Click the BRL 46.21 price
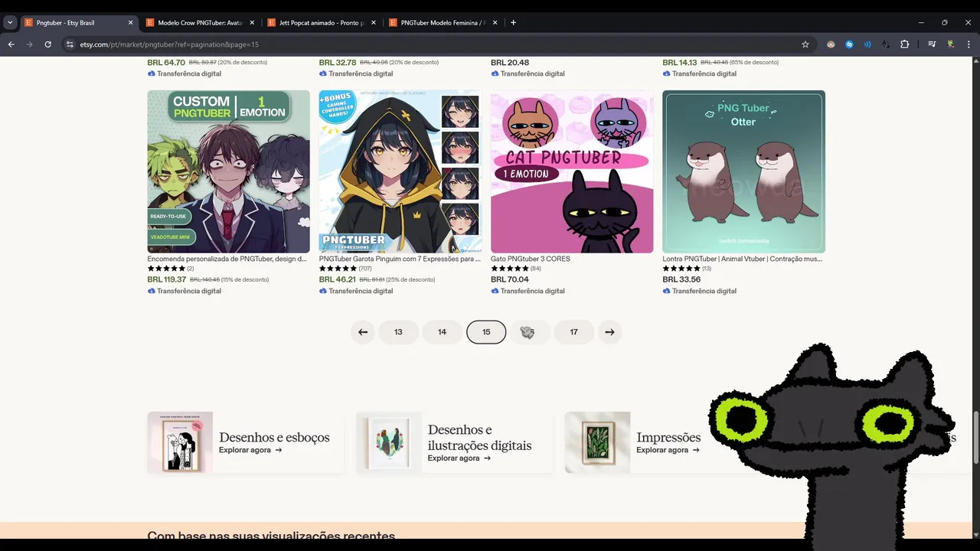 338,279
